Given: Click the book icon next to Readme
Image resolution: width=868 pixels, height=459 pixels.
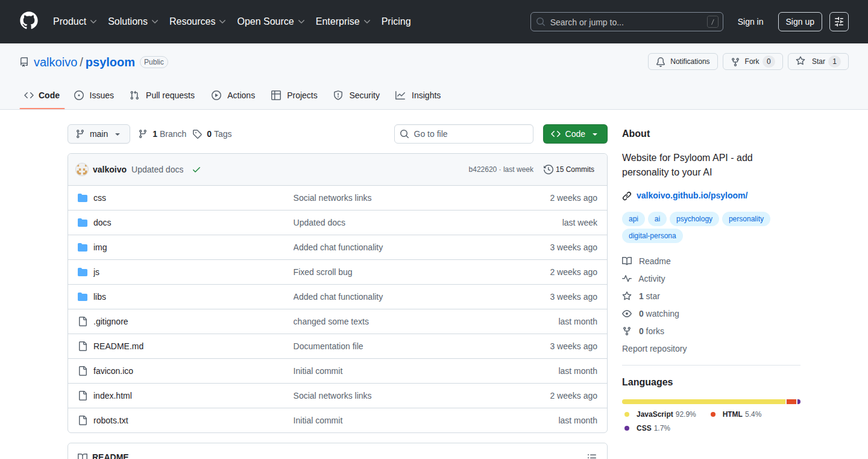Looking at the screenshot, I should click(x=627, y=261).
